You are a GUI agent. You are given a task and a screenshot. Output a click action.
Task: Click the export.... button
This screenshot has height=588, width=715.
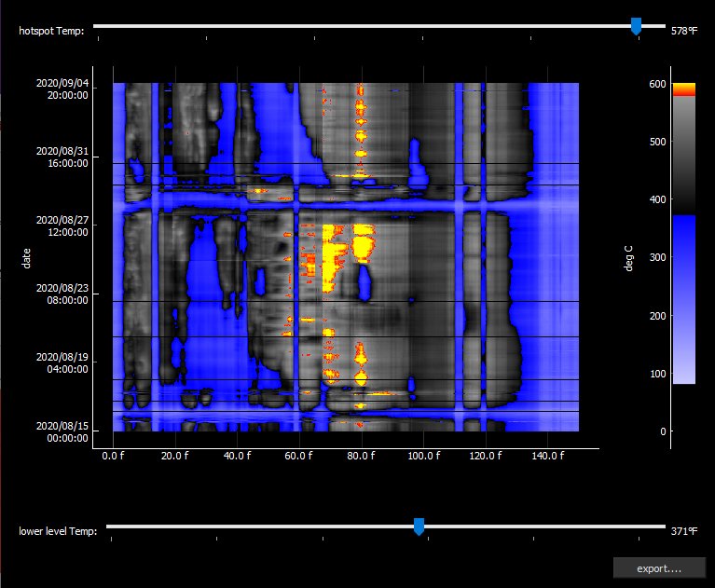pyautogui.click(x=659, y=567)
